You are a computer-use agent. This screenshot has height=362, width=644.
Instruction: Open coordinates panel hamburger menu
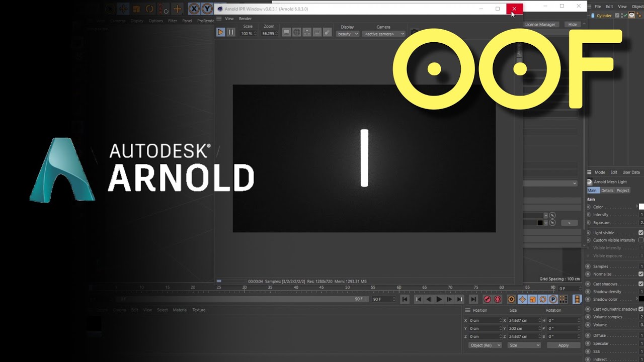click(467, 310)
